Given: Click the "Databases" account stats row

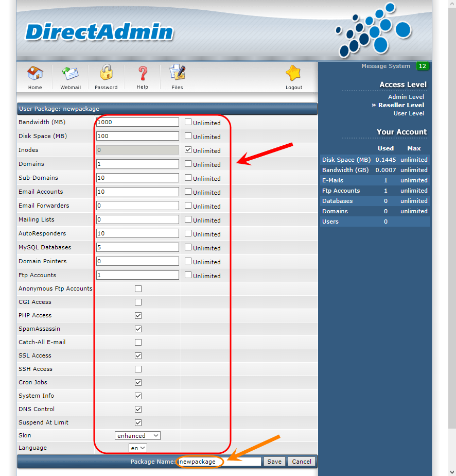Looking at the screenshot, I should click(x=375, y=201).
